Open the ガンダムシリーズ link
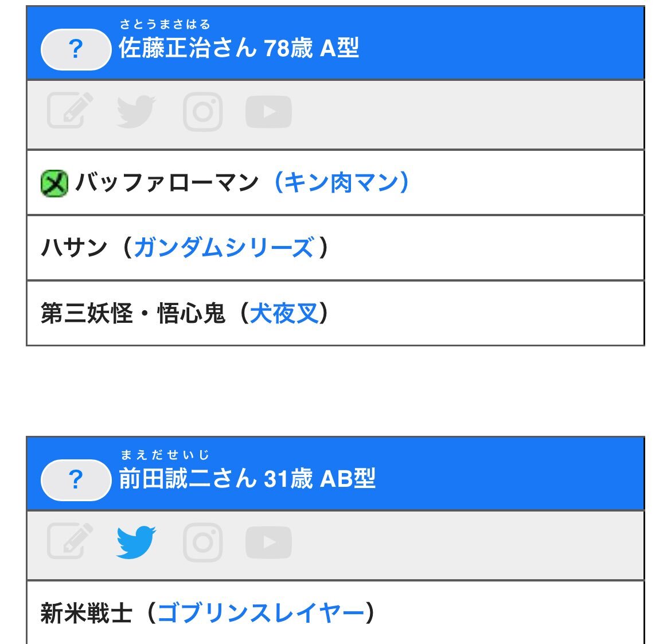This screenshot has width=671, height=644. click(x=224, y=248)
